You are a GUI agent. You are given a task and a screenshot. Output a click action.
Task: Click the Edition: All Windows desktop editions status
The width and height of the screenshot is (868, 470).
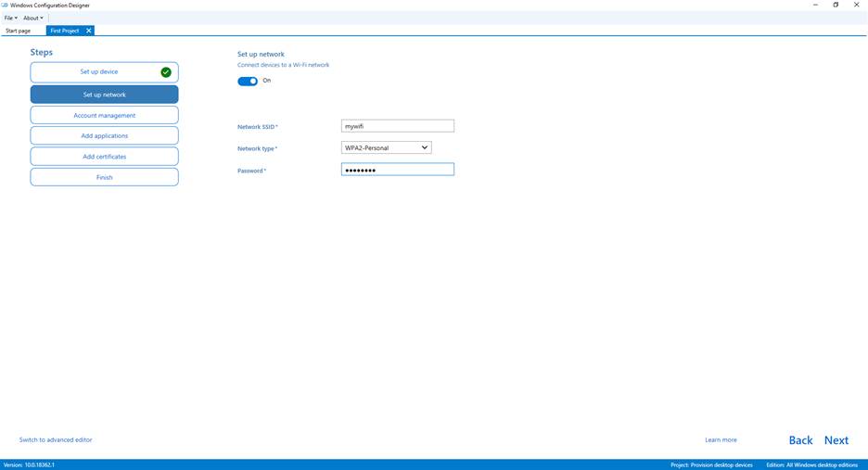coord(812,465)
